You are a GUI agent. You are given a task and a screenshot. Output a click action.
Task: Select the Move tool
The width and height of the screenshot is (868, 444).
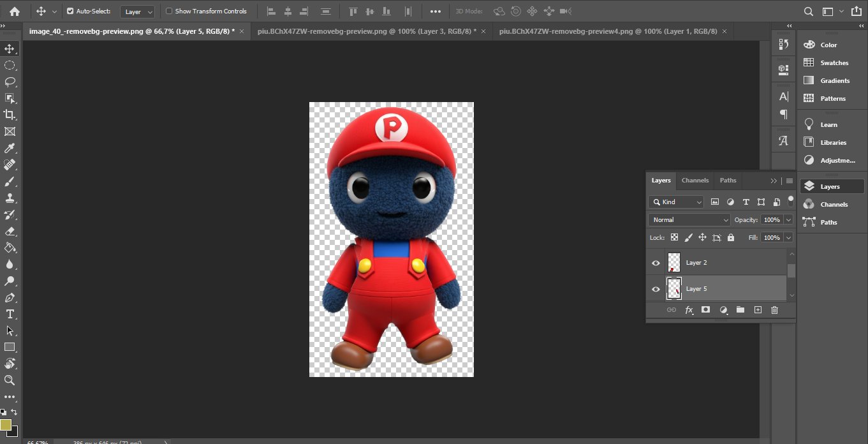click(10, 48)
